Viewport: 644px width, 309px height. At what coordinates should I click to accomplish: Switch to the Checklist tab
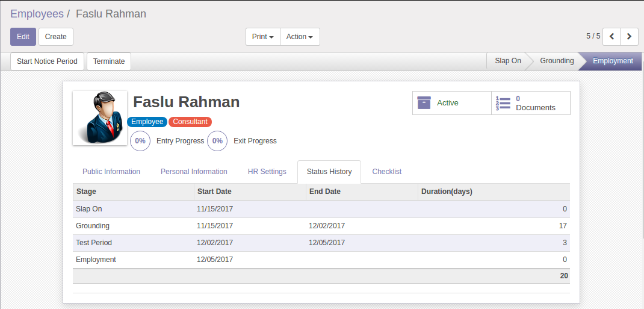[387, 172]
